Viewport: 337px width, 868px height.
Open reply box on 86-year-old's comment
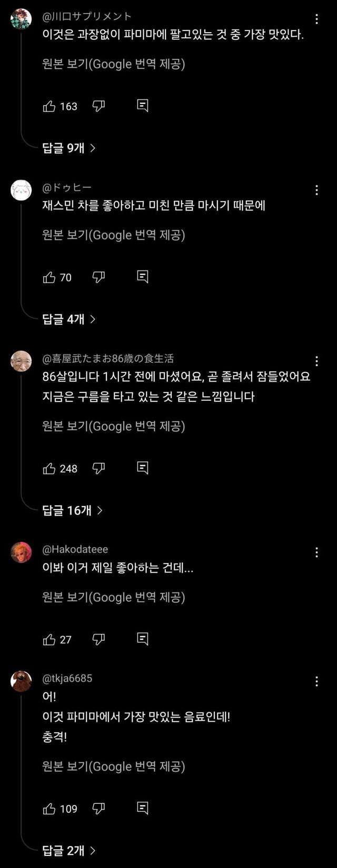(142, 468)
